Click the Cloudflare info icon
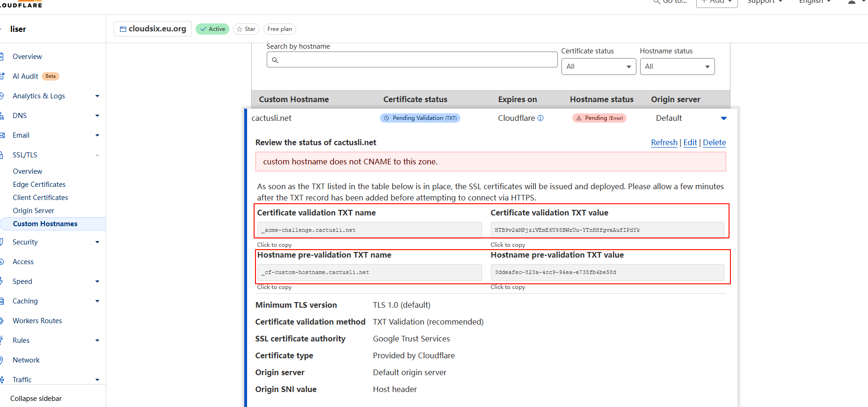The width and height of the screenshot is (868, 407). pos(540,118)
